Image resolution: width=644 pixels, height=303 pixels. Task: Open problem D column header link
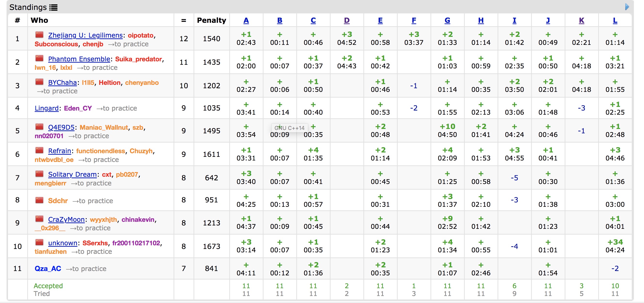346,20
